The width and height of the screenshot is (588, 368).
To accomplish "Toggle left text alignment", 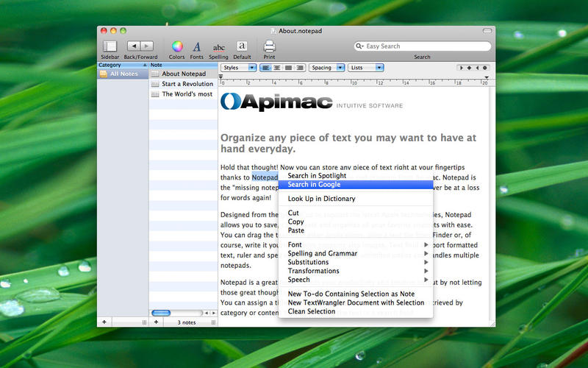I will point(265,68).
